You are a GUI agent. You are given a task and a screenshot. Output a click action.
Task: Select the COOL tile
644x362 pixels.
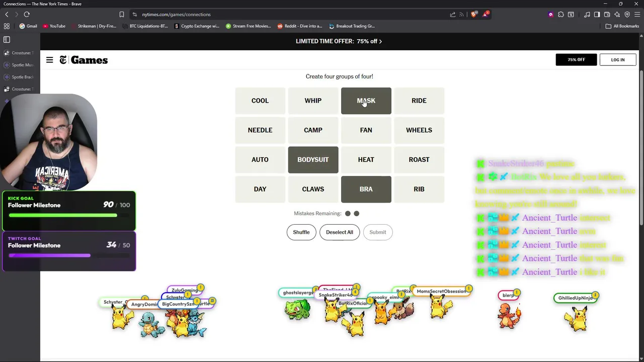[260, 101]
